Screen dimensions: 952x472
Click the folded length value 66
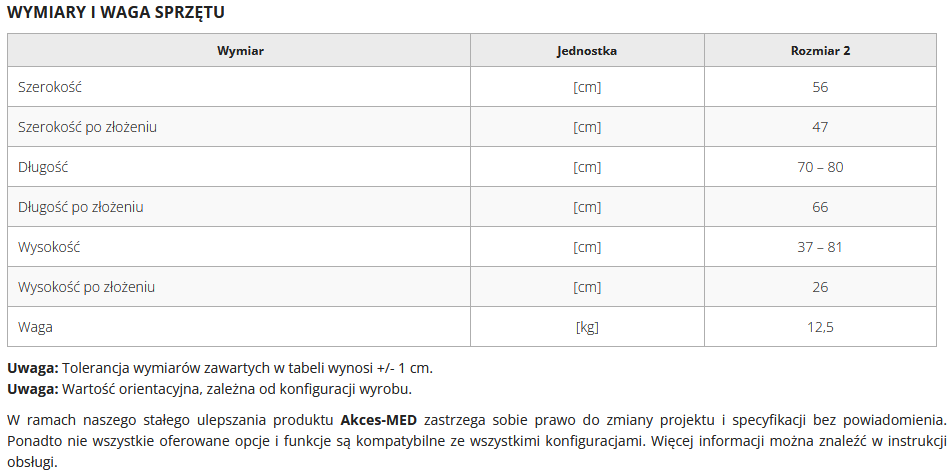820,207
